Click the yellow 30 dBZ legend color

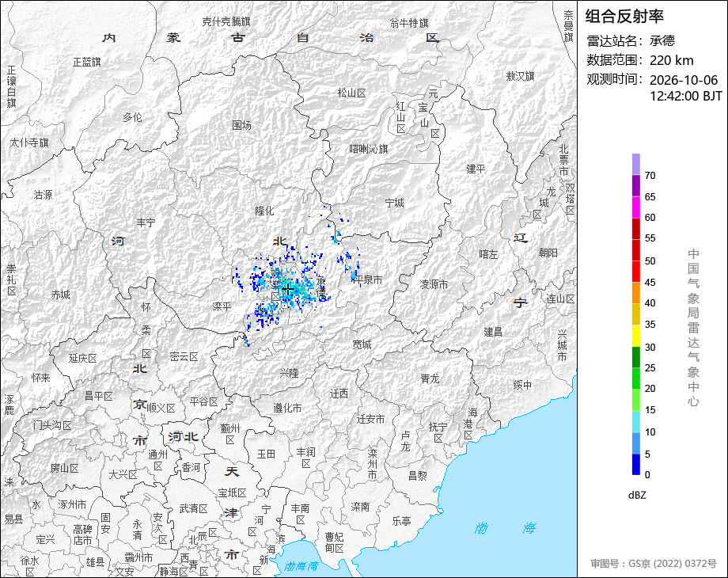point(635,336)
